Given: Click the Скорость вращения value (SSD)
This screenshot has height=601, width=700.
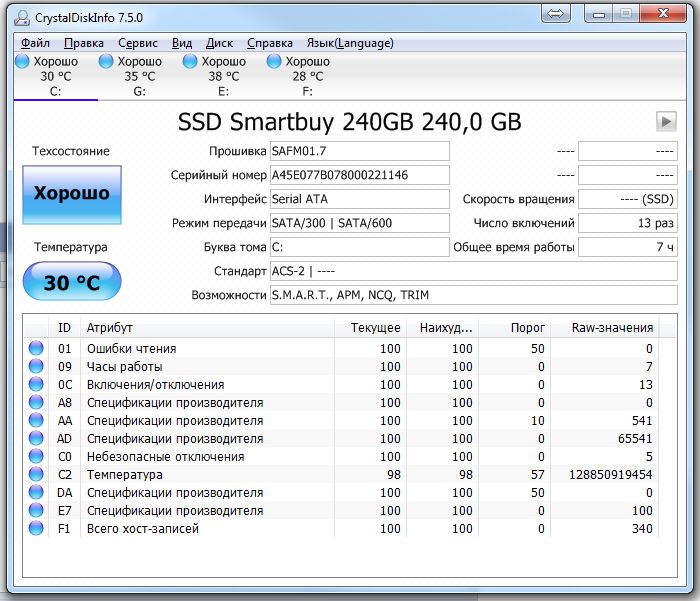Looking at the screenshot, I should coord(628,199).
